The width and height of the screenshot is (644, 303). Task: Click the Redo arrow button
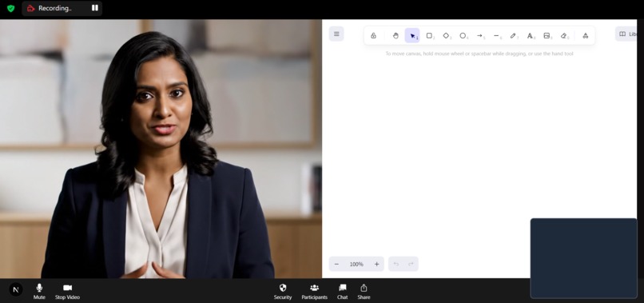pyautogui.click(x=411, y=264)
